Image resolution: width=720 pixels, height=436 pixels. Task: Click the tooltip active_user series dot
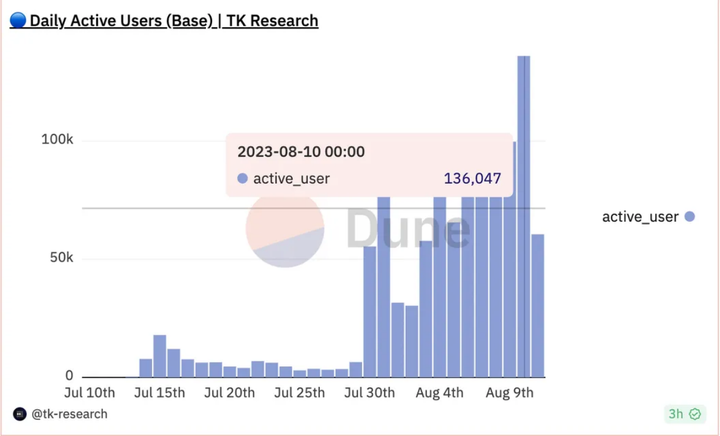242,178
